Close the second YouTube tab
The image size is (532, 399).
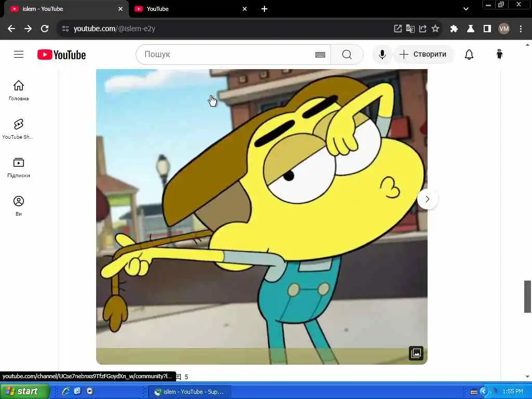coord(245,9)
